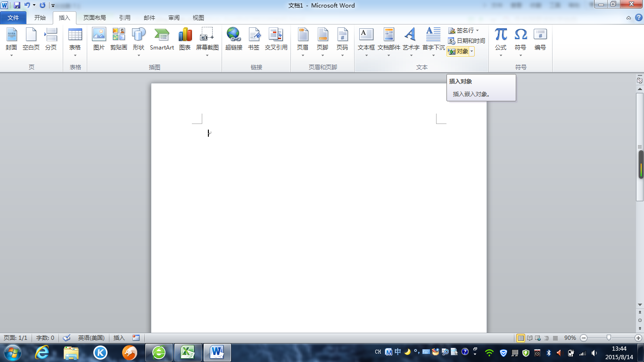The width and height of the screenshot is (644, 362).
Task: Insert a page break with 分页
Action: (x=51, y=39)
